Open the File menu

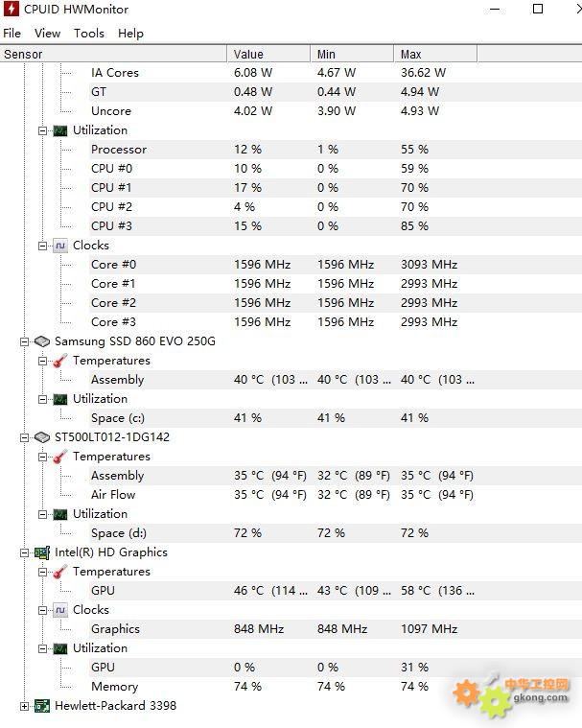tap(12, 34)
